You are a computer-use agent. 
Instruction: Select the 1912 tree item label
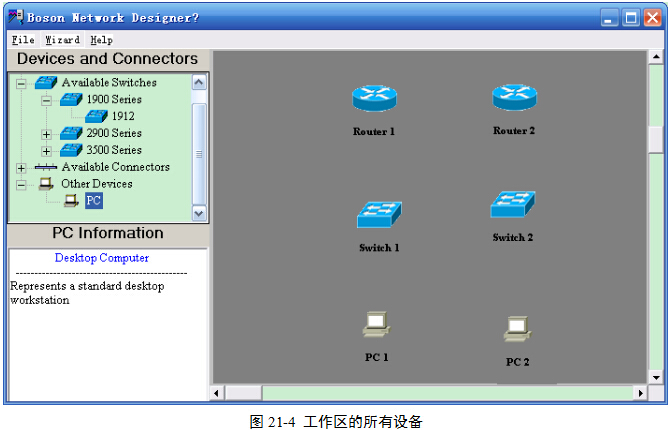point(123,116)
